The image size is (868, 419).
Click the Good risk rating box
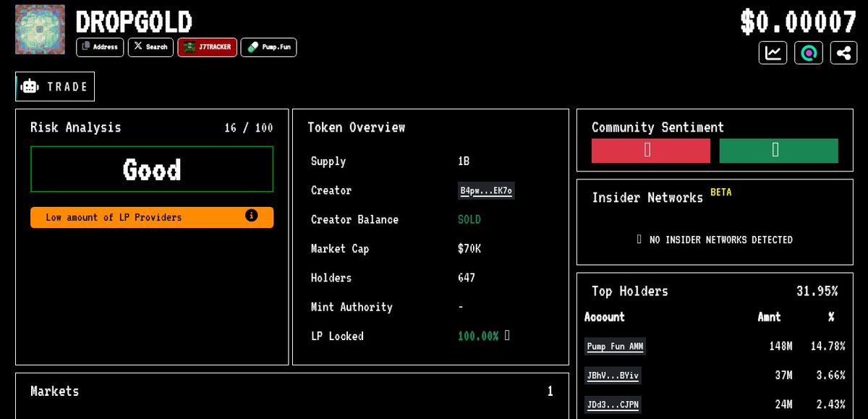(x=152, y=169)
